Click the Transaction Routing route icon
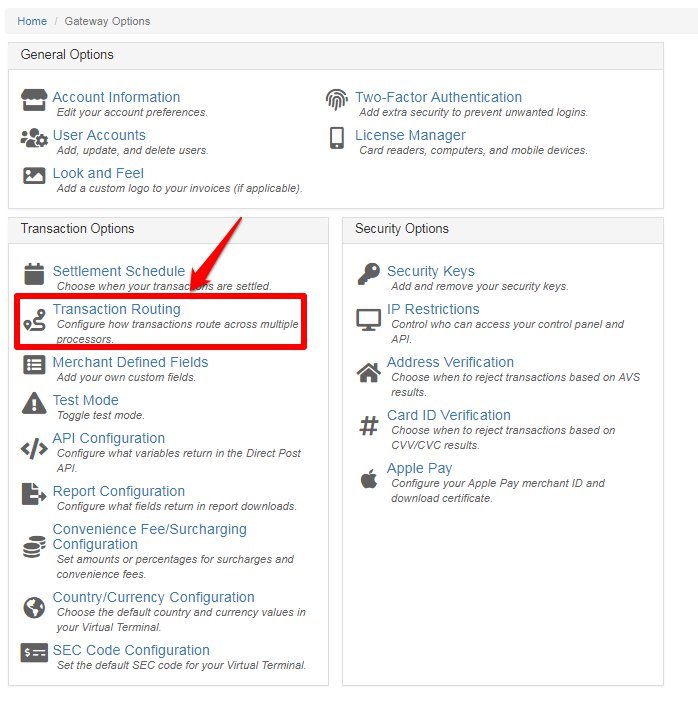 [35, 320]
